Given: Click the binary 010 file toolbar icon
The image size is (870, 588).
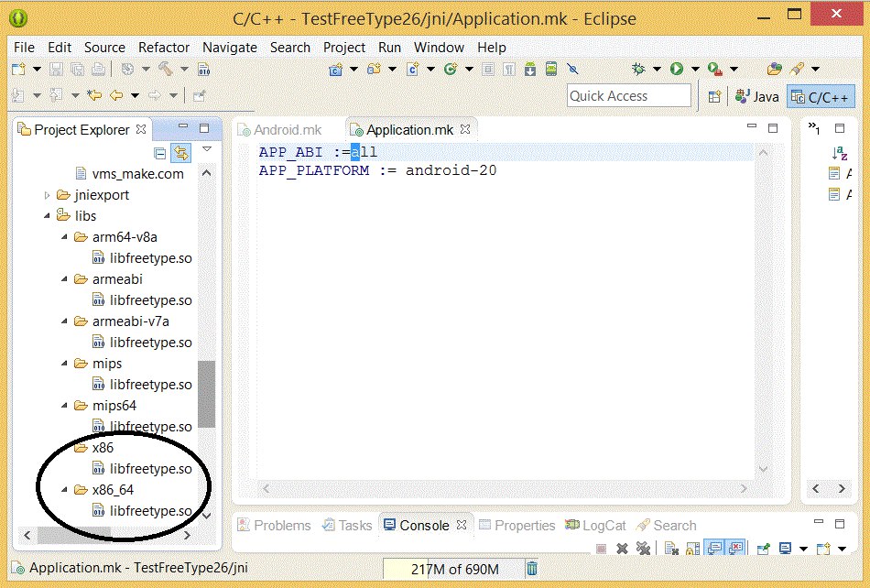Looking at the screenshot, I should pyautogui.click(x=203, y=70).
